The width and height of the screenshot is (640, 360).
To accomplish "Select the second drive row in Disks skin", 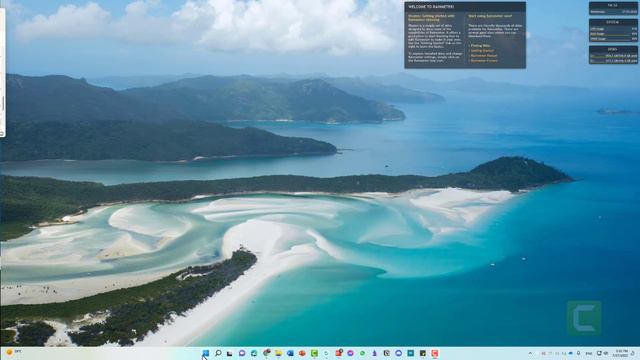I will (613, 61).
